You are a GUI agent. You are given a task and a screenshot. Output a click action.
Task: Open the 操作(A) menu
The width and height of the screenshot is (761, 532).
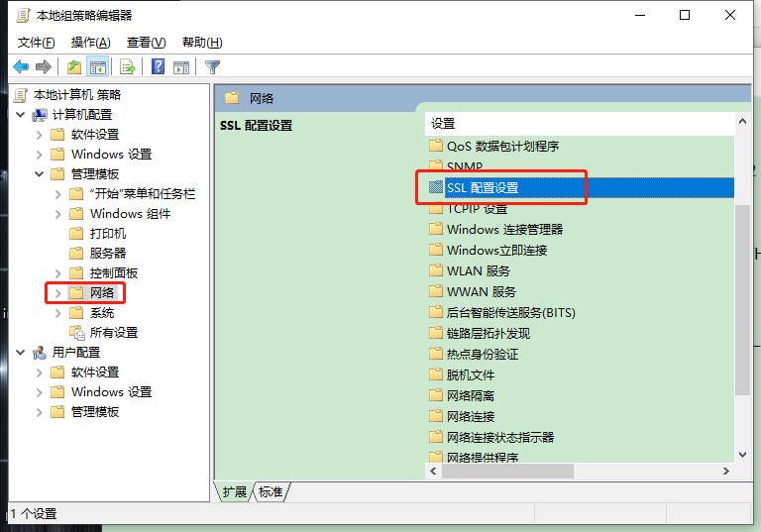click(x=91, y=43)
